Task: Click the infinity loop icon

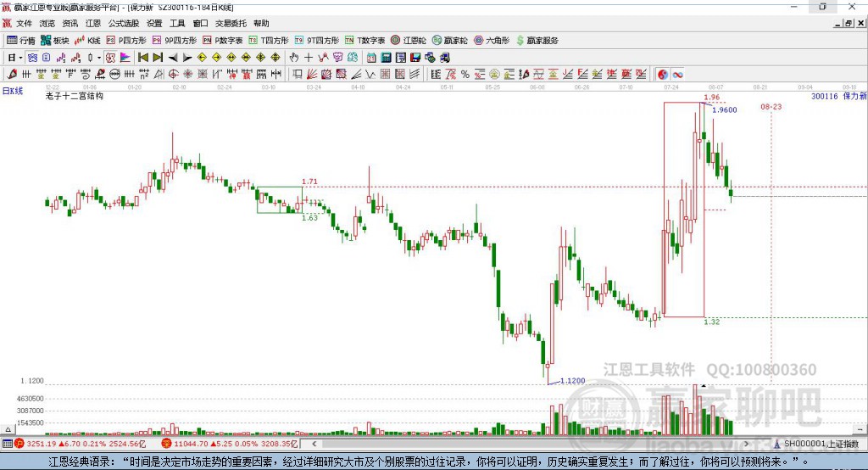Action: (x=677, y=75)
